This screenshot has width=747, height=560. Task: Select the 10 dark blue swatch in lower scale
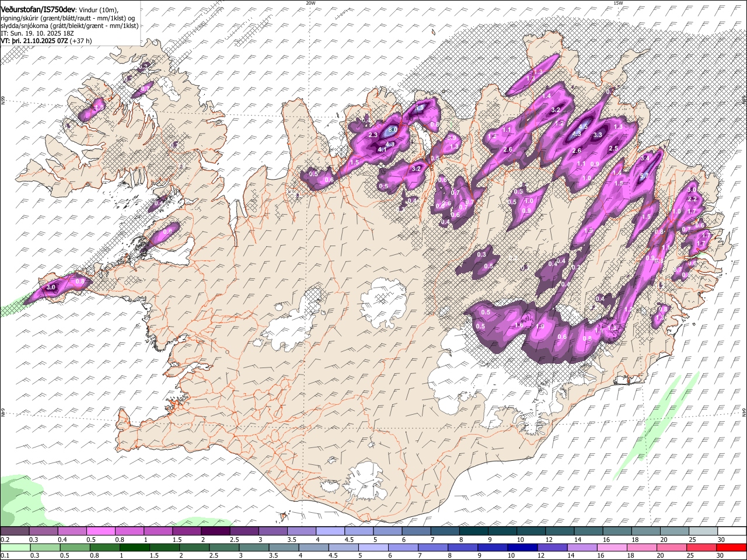point(522,548)
